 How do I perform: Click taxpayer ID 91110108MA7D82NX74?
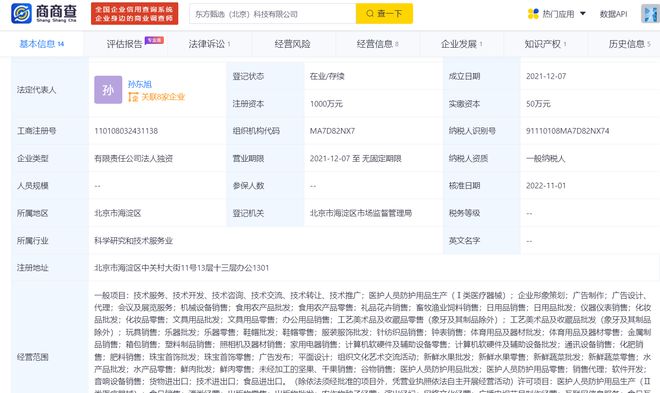(567, 131)
